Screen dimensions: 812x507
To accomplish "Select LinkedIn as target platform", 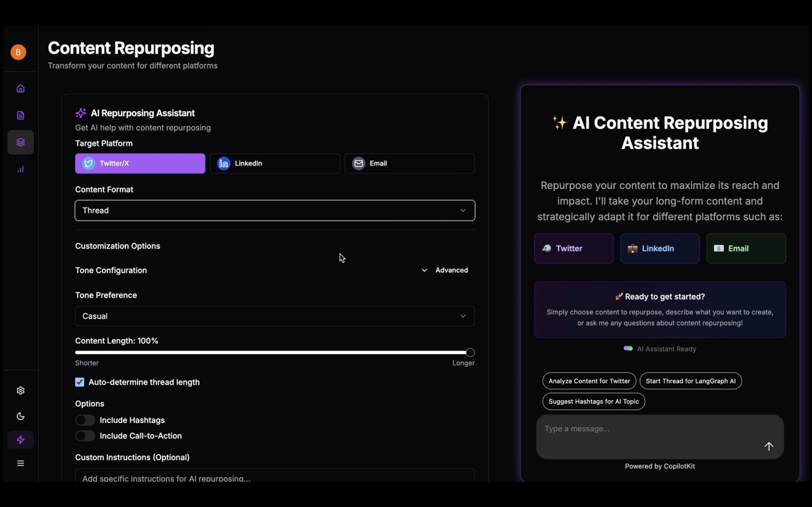I will point(274,163).
